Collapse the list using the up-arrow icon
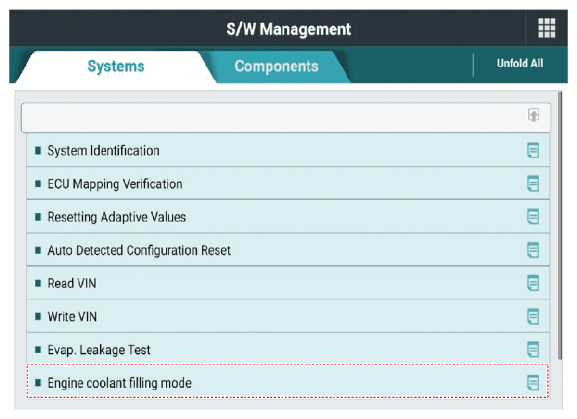This screenshot has width=577, height=419. coord(533,115)
